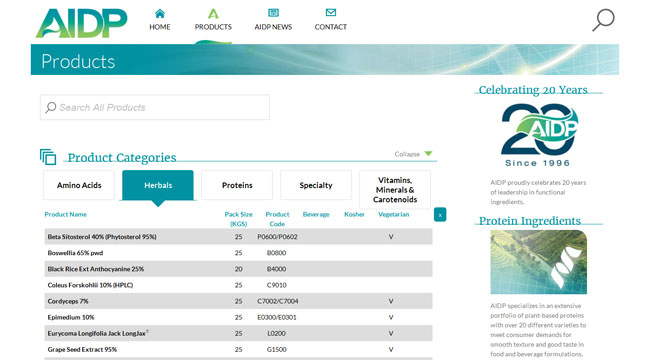This screenshot has width=650, height=360.
Task: Open AIDP NEWS menu item
Action: coord(273,27)
